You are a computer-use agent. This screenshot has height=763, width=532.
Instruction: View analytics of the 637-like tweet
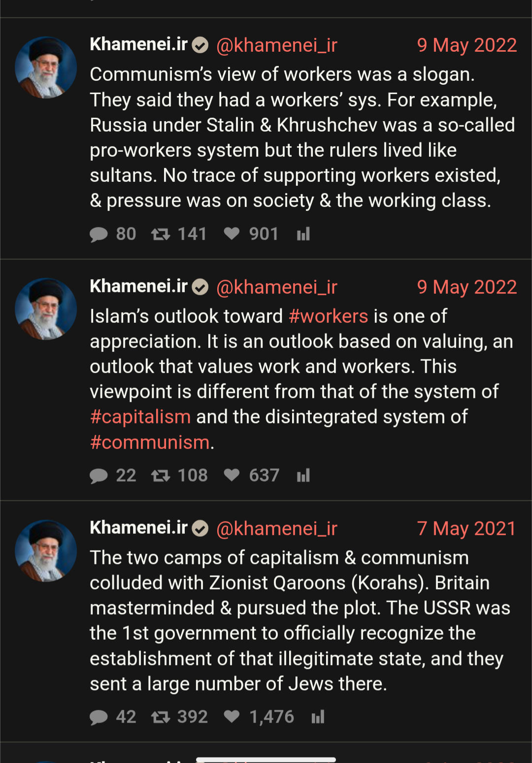click(x=303, y=476)
